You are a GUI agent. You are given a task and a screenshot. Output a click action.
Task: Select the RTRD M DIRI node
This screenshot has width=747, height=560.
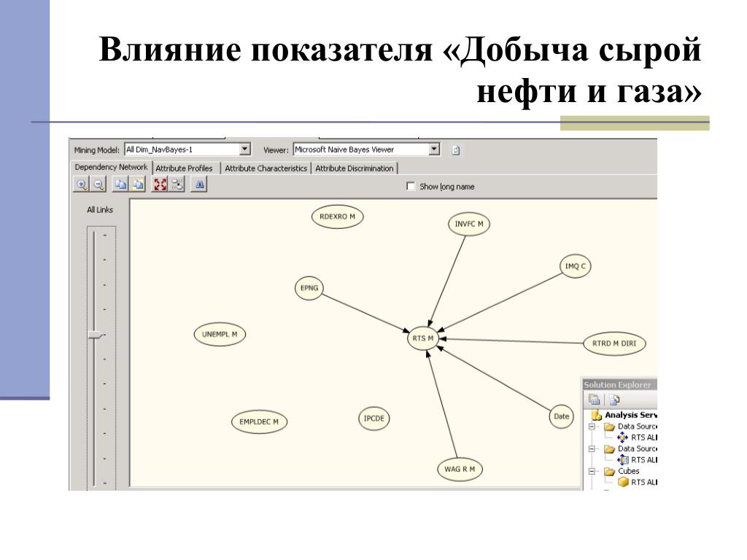point(614,343)
